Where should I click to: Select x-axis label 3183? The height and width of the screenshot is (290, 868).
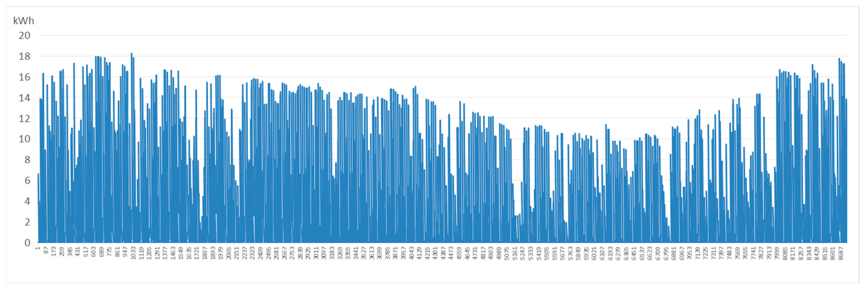[332, 253]
